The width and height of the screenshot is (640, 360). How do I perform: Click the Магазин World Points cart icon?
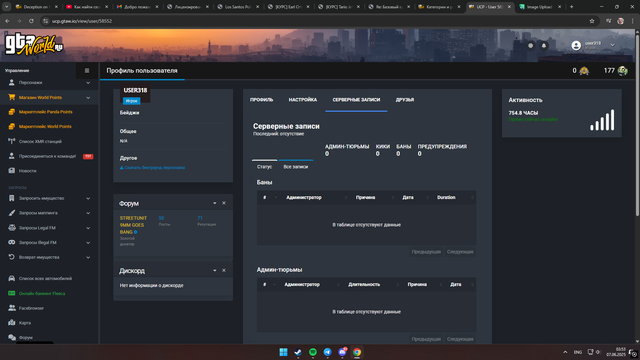(11, 97)
